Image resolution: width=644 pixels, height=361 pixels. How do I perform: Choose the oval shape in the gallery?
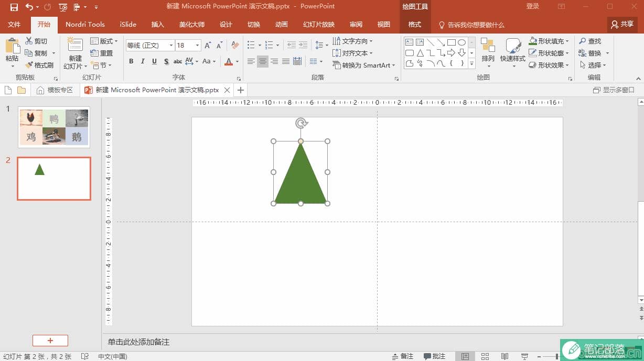(x=462, y=42)
